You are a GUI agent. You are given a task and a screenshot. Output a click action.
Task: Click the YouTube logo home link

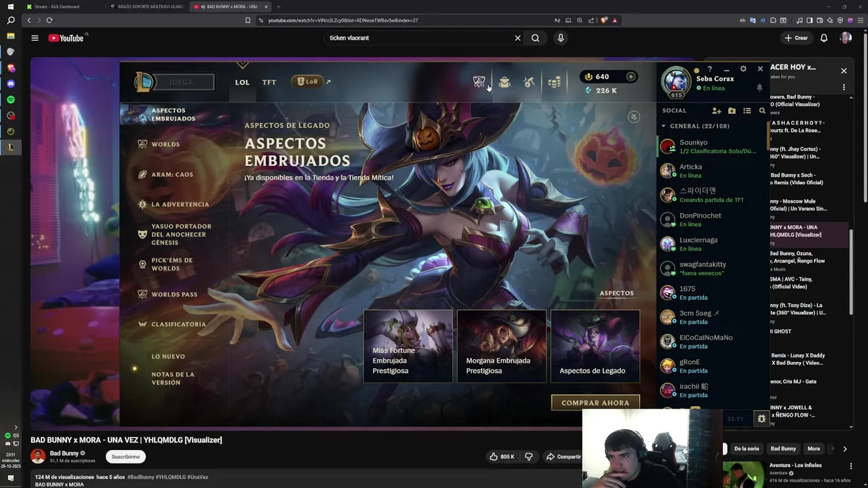coord(66,38)
